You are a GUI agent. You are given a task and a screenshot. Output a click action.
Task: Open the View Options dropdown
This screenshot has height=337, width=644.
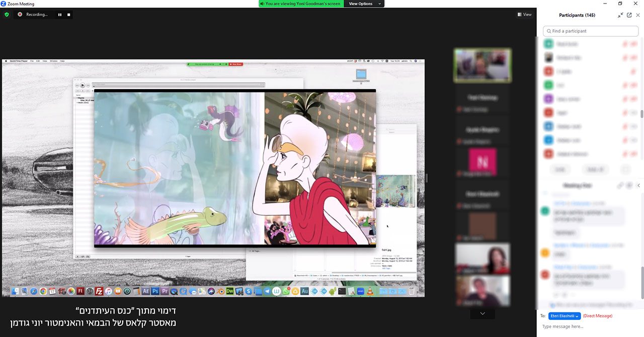(x=364, y=4)
